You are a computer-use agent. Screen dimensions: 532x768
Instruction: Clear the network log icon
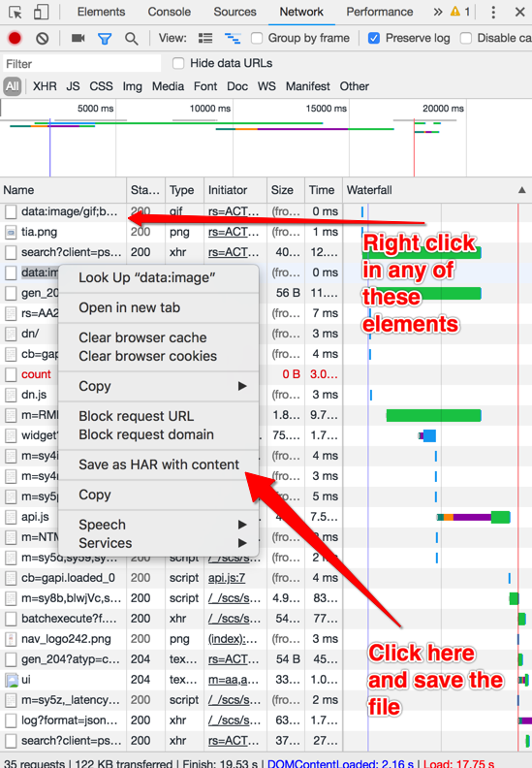click(43, 38)
